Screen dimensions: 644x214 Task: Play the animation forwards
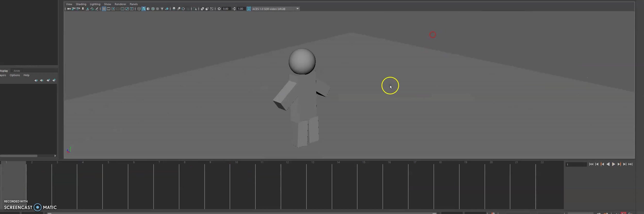(614, 164)
